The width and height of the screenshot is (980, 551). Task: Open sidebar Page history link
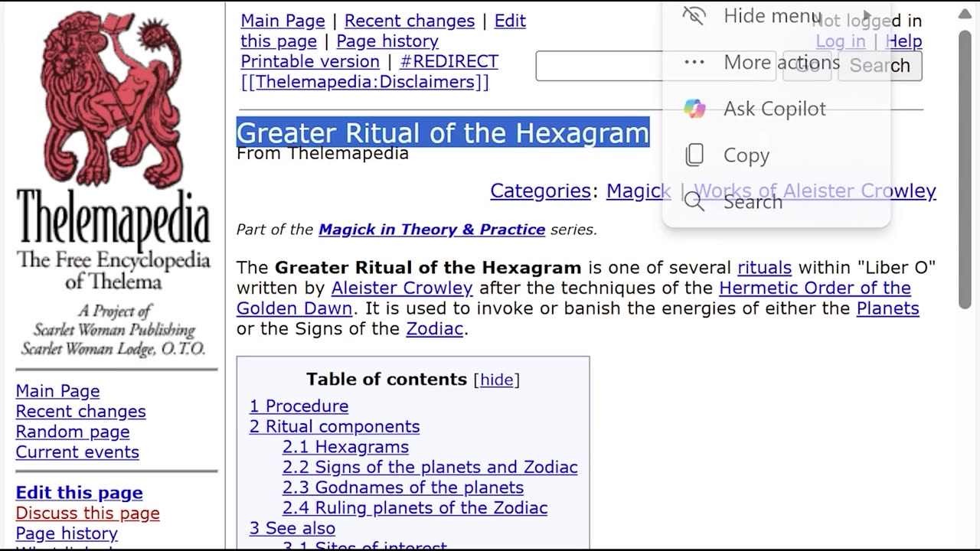(67, 533)
